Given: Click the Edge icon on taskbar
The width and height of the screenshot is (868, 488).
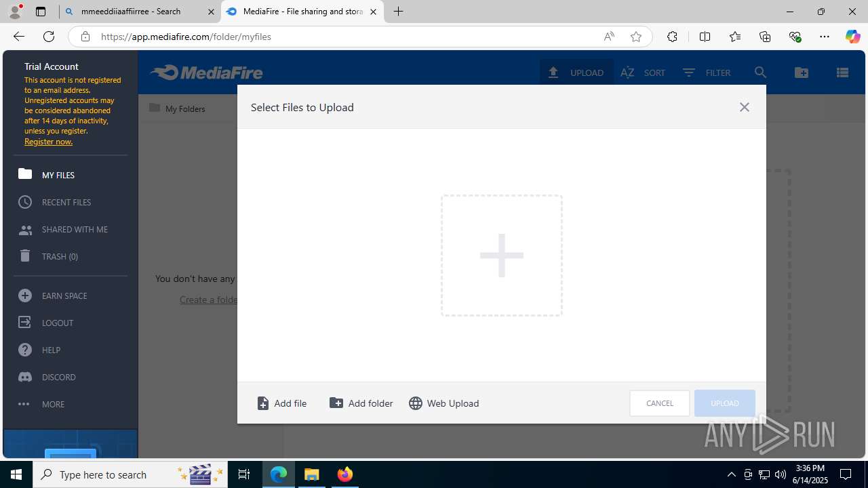Looking at the screenshot, I should click(x=279, y=474).
